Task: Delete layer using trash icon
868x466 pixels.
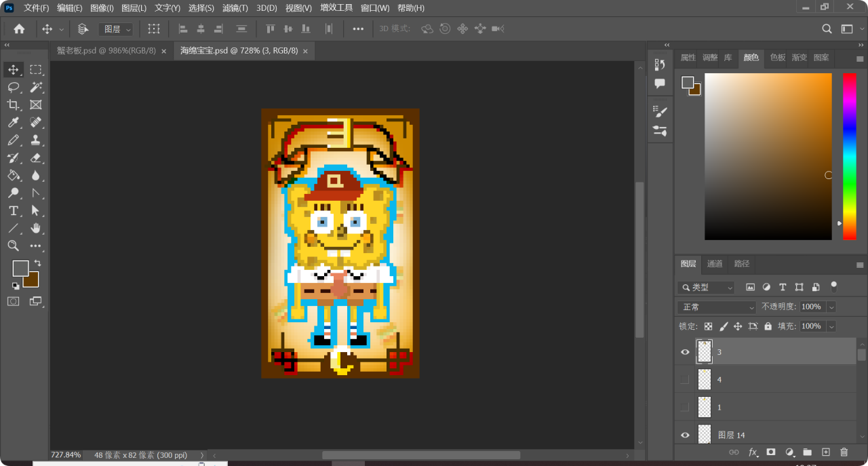Action: tap(844, 452)
